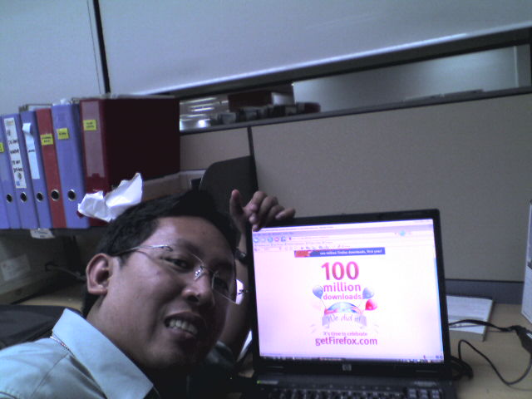This screenshot has width=532, height=399.
Task: Click the red balloon on the right
Action: pos(369,305)
